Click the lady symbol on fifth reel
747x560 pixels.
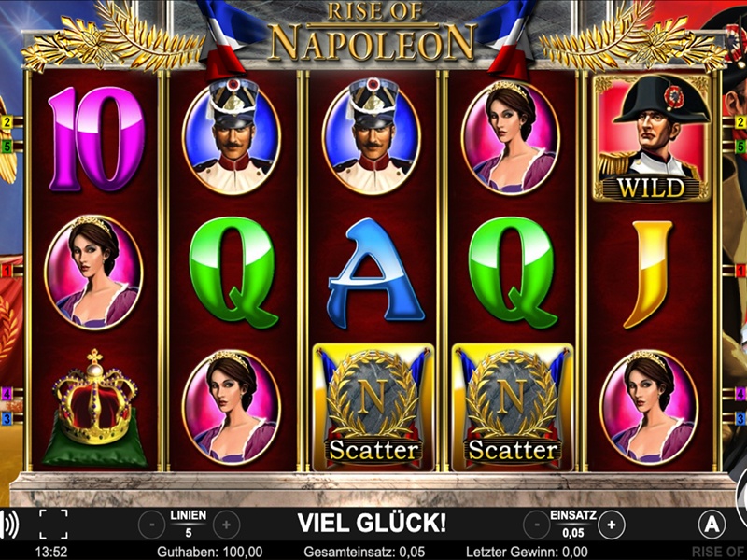pyautogui.click(x=649, y=408)
